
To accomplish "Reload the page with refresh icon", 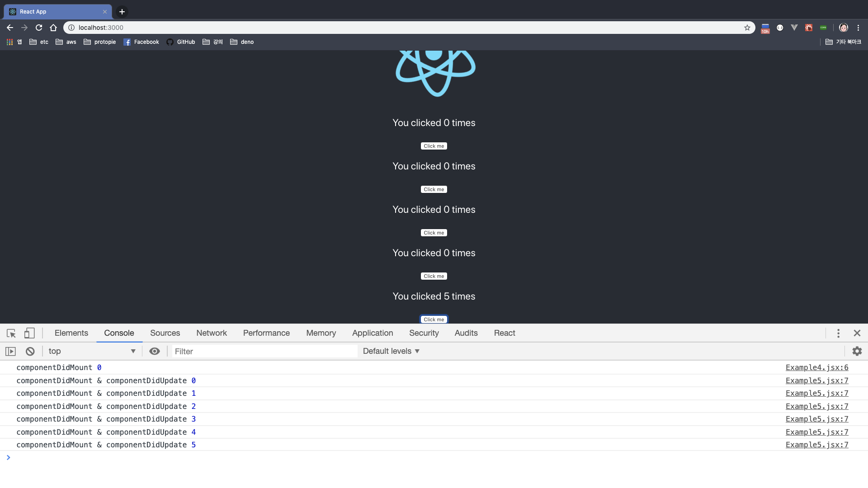I will point(39,28).
